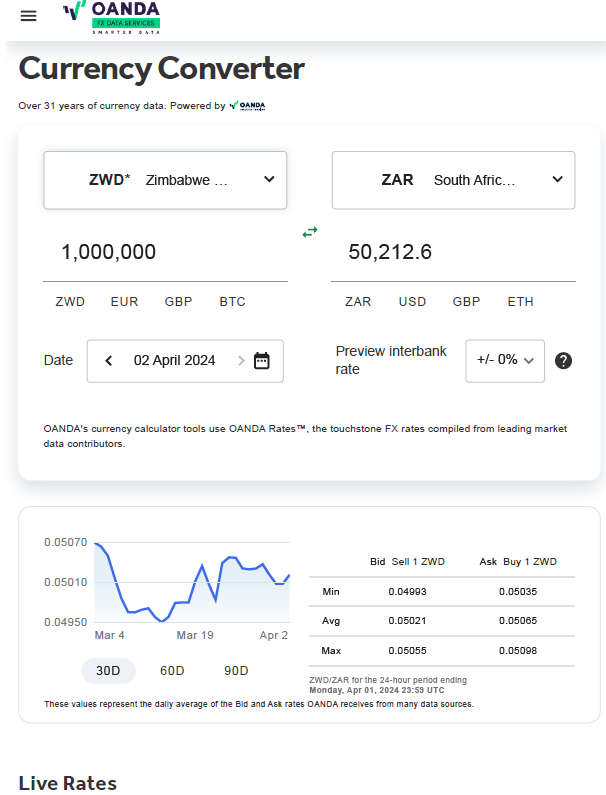Click the Min row label
606x795 pixels.
(x=331, y=592)
